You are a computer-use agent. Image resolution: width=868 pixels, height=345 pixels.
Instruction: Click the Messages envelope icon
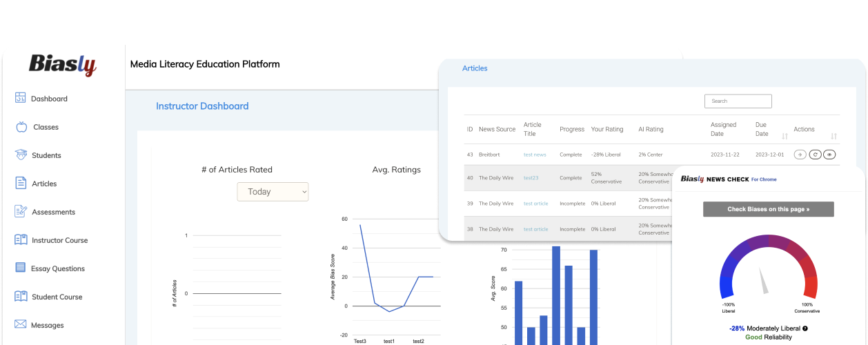click(21, 324)
